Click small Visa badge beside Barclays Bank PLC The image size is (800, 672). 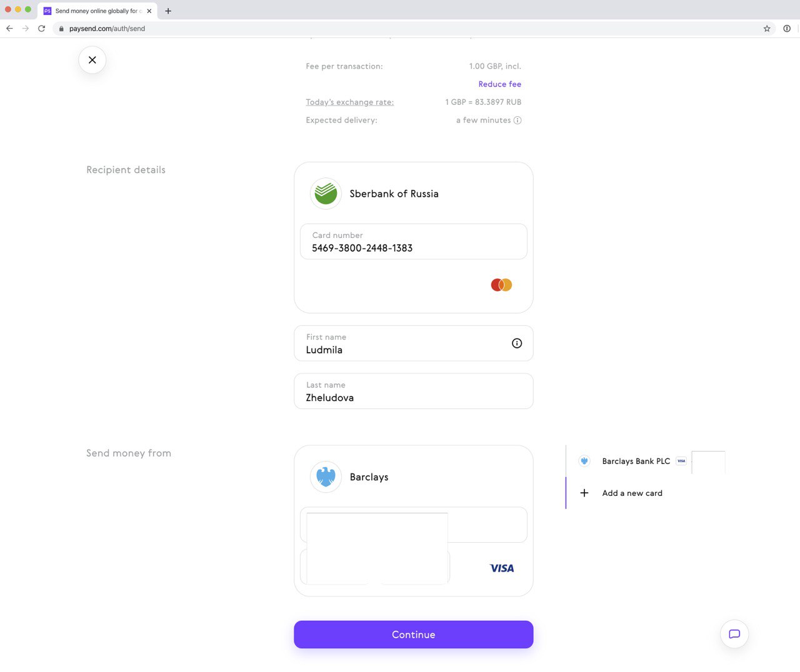pos(681,462)
